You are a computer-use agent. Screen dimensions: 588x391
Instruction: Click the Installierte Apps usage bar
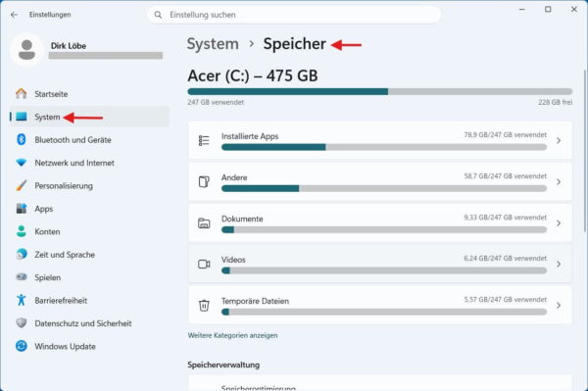point(384,147)
